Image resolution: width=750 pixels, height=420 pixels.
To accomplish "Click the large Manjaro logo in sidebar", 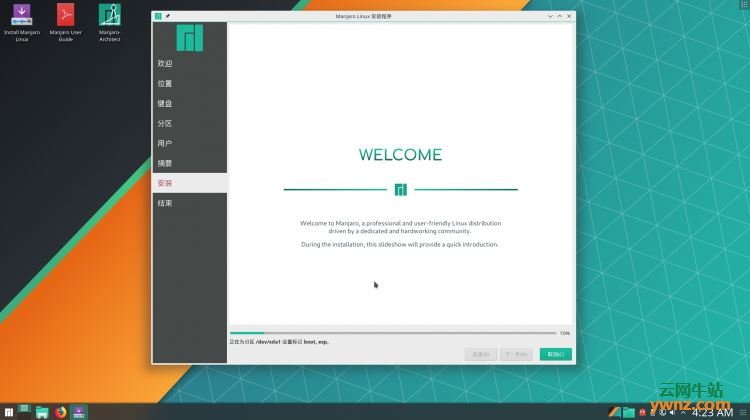I will click(x=190, y=38).
